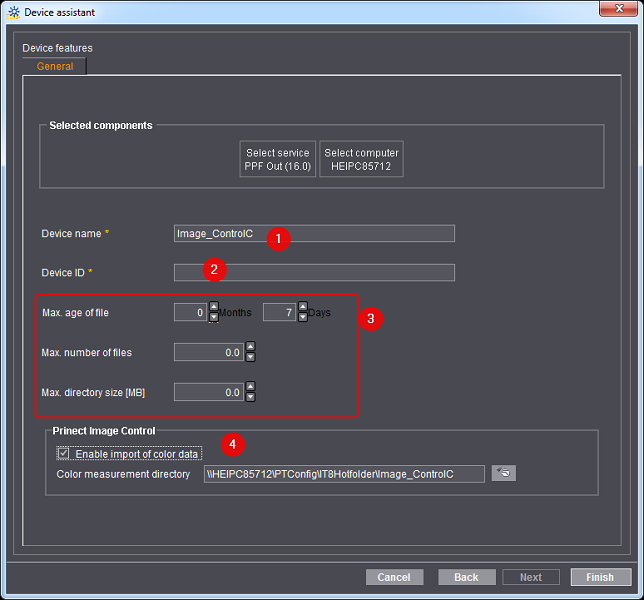Screen dimensions: 644x600
Task: Cancel the device assistant dialog
Action: click(x=394, y=577)
